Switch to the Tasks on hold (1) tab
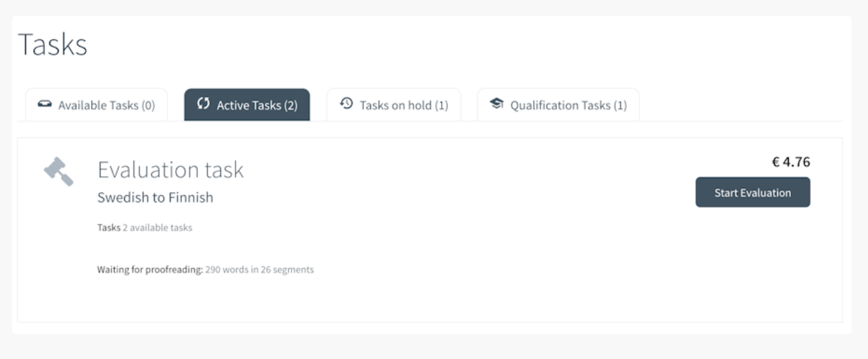The image size is (868, 359). [x=394, y=105]
